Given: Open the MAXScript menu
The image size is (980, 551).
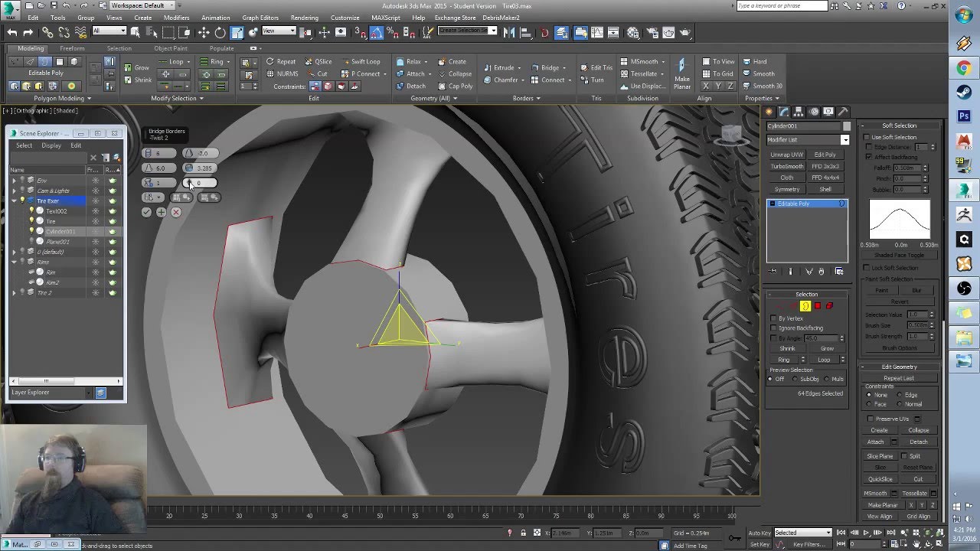Looking at the screenshot, I should [x=387, y=18].
